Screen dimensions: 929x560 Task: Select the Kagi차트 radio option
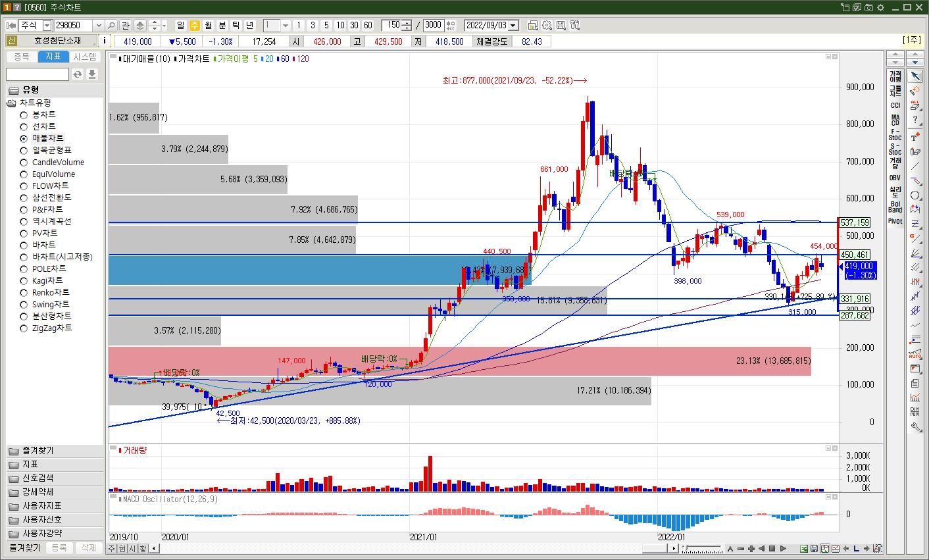tap(24, 280)
